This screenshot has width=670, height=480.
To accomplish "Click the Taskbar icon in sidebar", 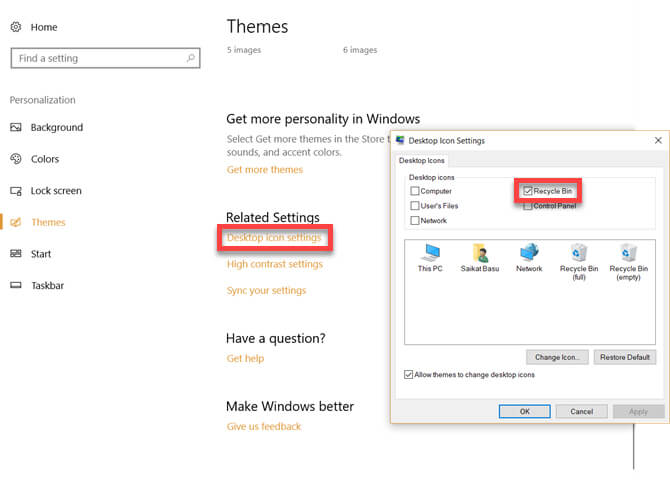I will [x=16, y=285].
